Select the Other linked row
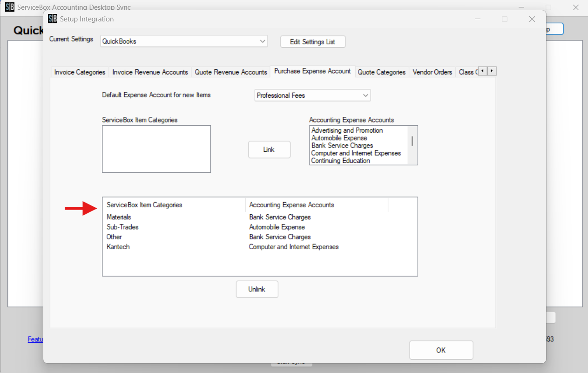Image resolution: width=588 pixels, height=373 pixels. tap(260, 237)
